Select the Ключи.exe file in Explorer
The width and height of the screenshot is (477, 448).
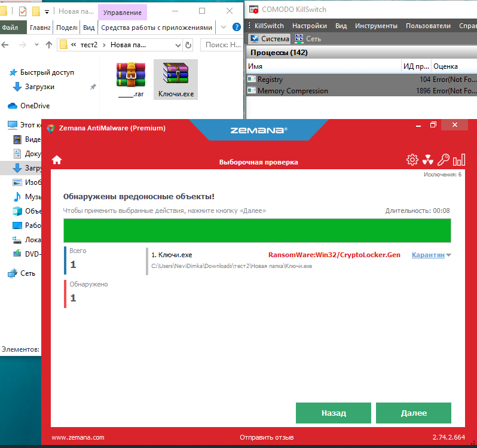coord(176,80)
